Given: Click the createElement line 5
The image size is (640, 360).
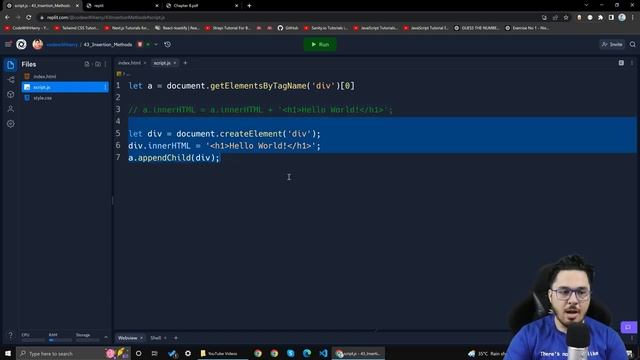Looking at the screenshot, I should click(x=224, y=134).
